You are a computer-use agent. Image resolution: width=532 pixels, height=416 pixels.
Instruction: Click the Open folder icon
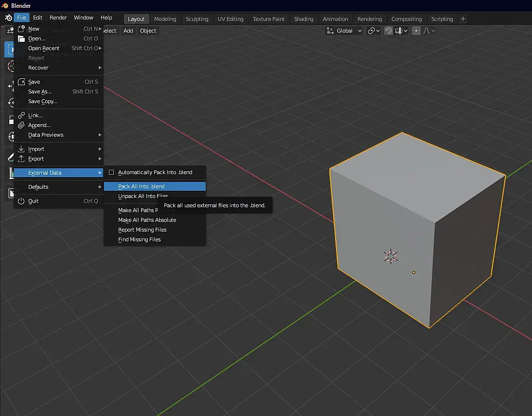click(x=21, y=38)
